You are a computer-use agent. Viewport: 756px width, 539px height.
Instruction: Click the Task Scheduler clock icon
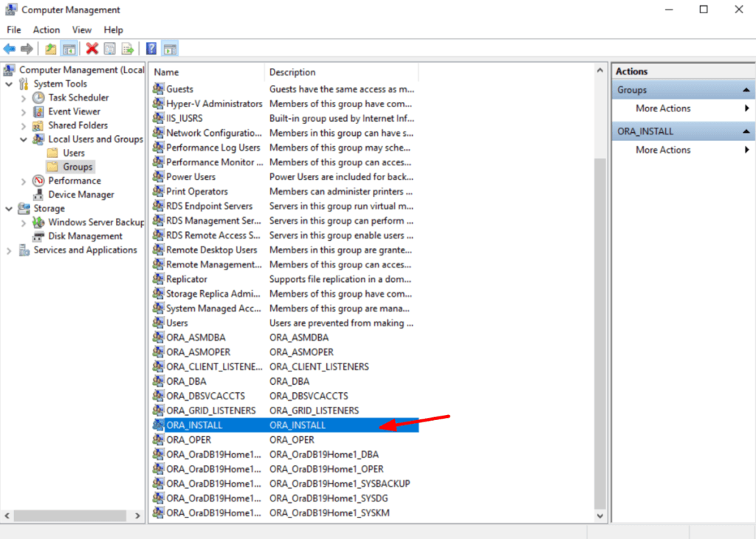pyautogui.click(x=38, y=98)
